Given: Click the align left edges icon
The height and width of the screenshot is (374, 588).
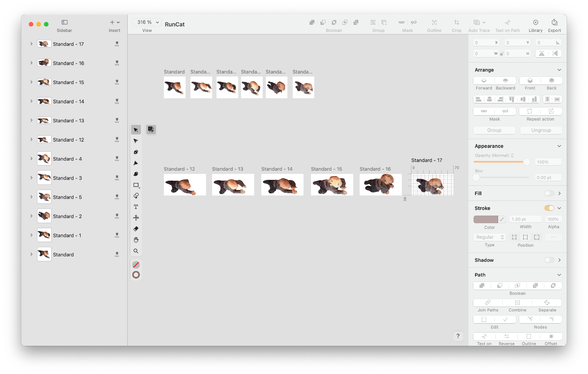Looking at the screenshot, I should 478,100.
